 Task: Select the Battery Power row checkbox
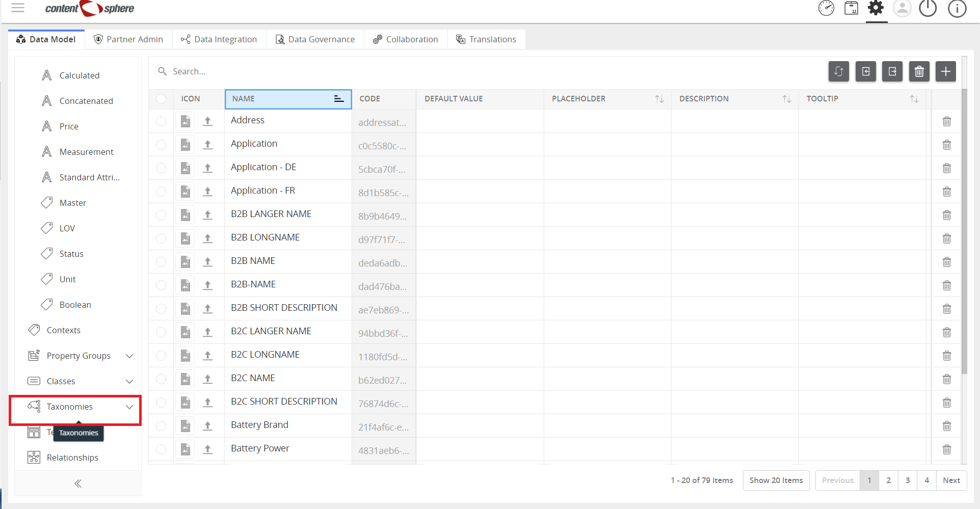[x=161, y=449]
